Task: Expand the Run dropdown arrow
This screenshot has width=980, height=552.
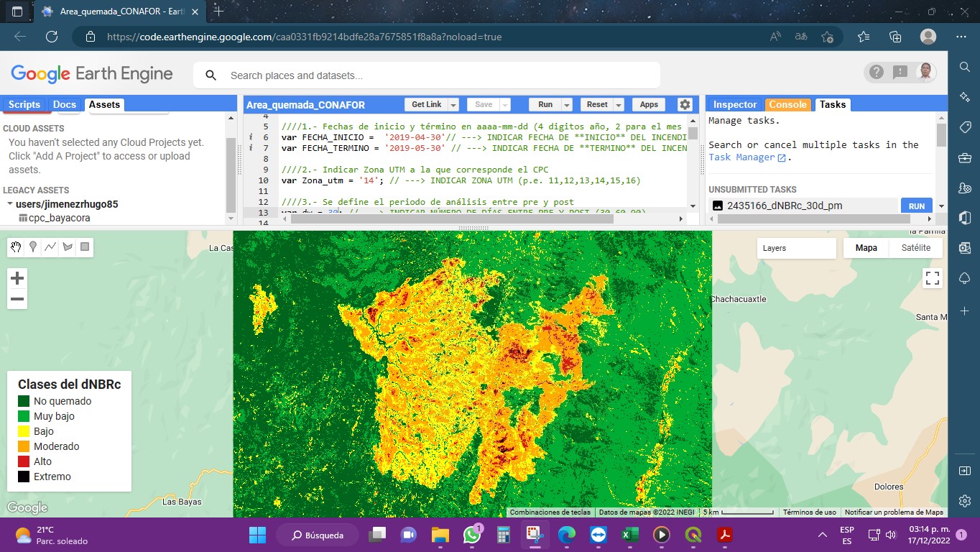Action: [567, 105]
